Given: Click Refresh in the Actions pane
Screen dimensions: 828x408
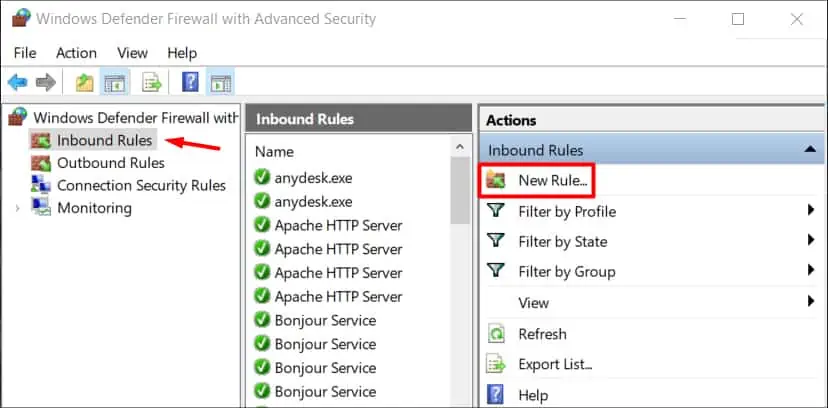Looking at the screenshot, I should click(542, 334).
